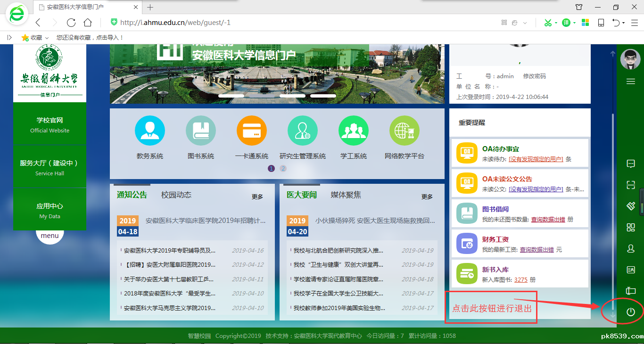The image size is (644, 344).
Task: Click the round menu button
Action: coord(50,236)
